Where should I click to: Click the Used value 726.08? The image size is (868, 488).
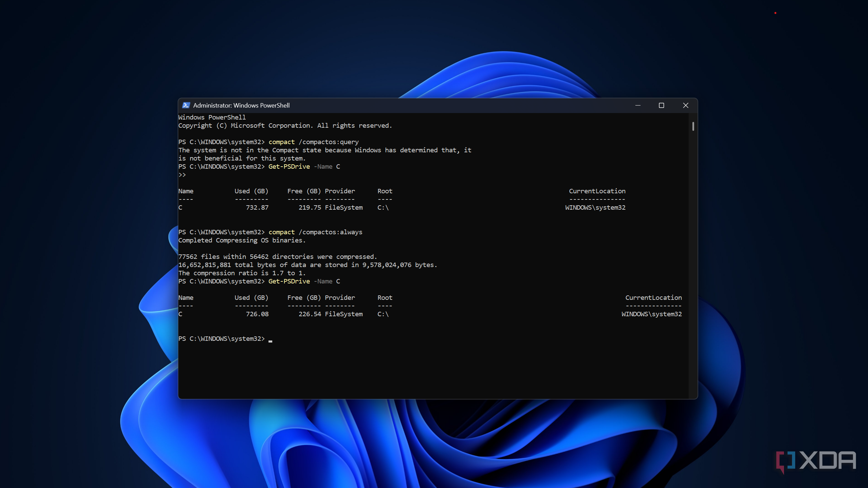pyautogui.click(x=257, y=314)
